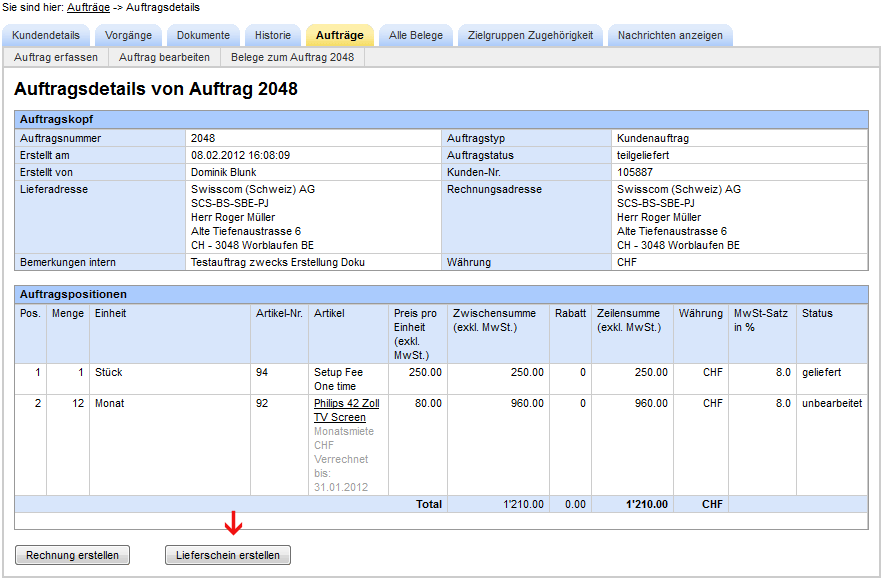Follow the Aufträge breadcrumb link
The height and width of the screenshot is (581, 885).
pos(89,7)
